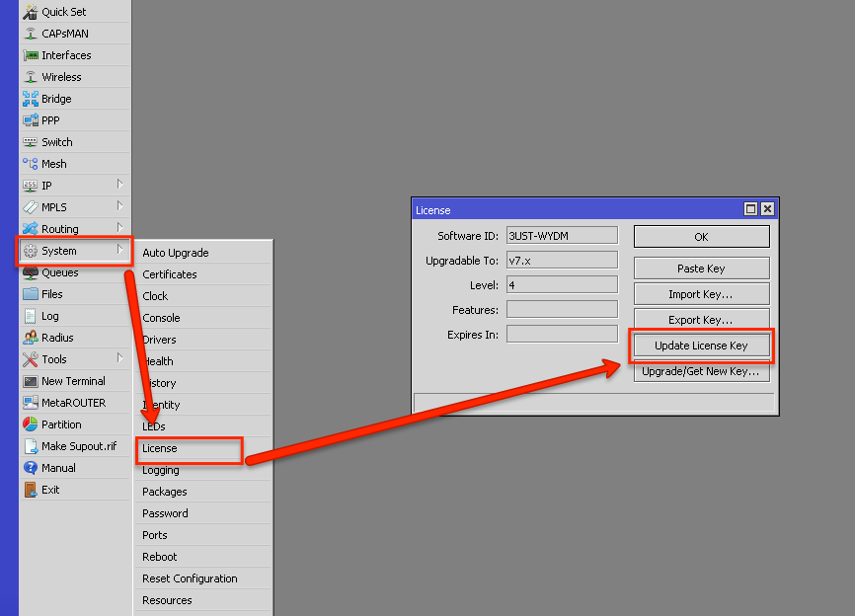Click the CAPsMAN antenna icon
This screenshot has height=616, width=855.
point(31,34)
